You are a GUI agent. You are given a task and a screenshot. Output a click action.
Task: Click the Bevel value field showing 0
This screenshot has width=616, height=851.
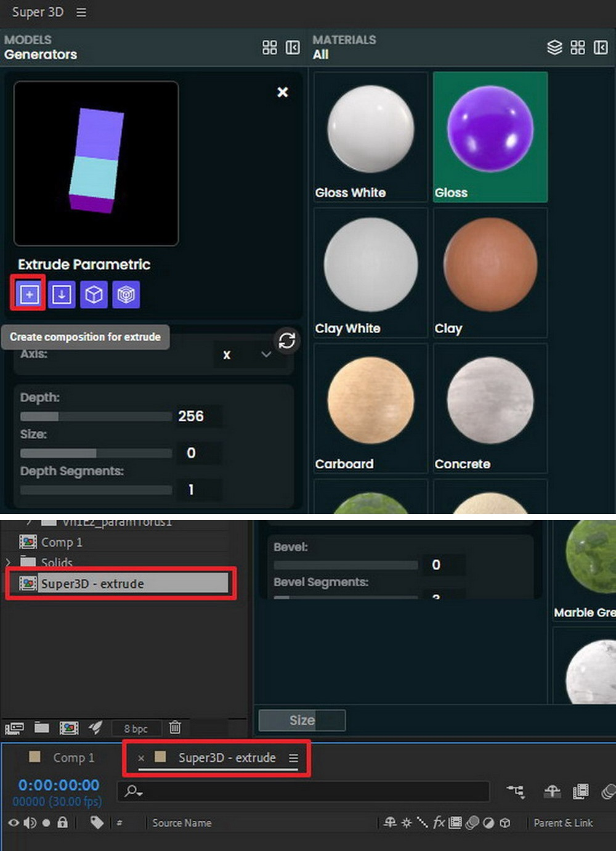point(444,564)
